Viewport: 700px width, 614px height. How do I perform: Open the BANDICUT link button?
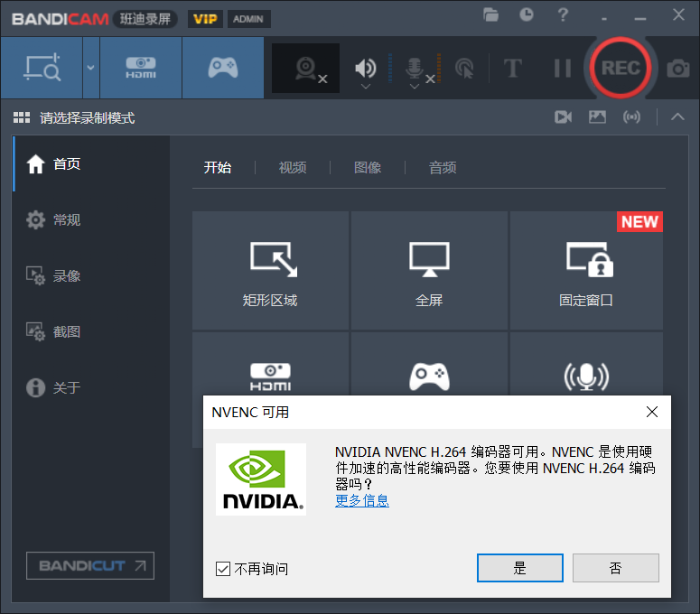(90, 565)
